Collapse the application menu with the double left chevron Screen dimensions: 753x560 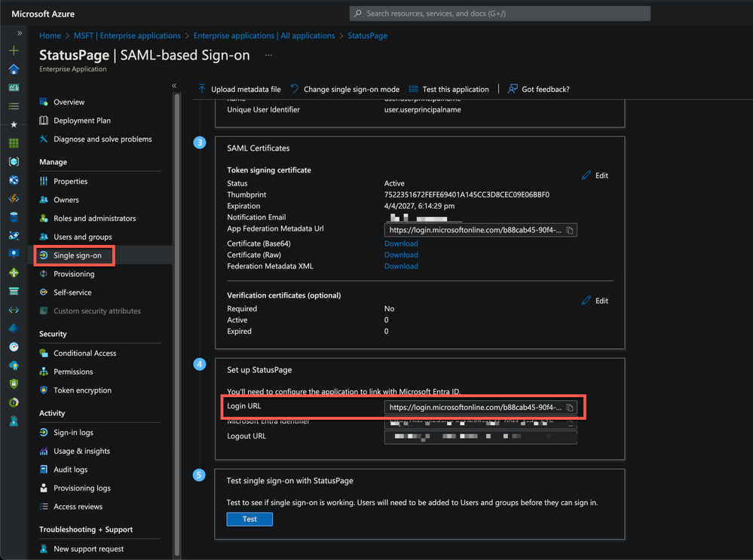[174, 85]
